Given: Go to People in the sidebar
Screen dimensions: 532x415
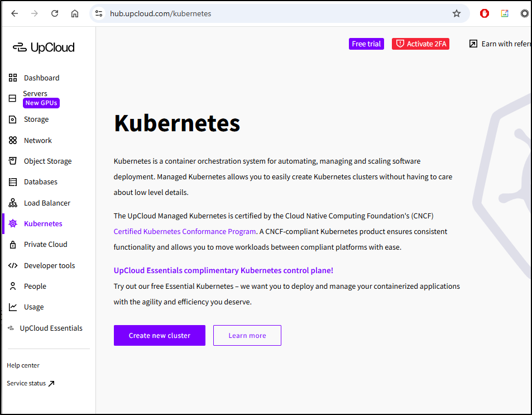Looking at the screenshot, I should coord(35,286).
